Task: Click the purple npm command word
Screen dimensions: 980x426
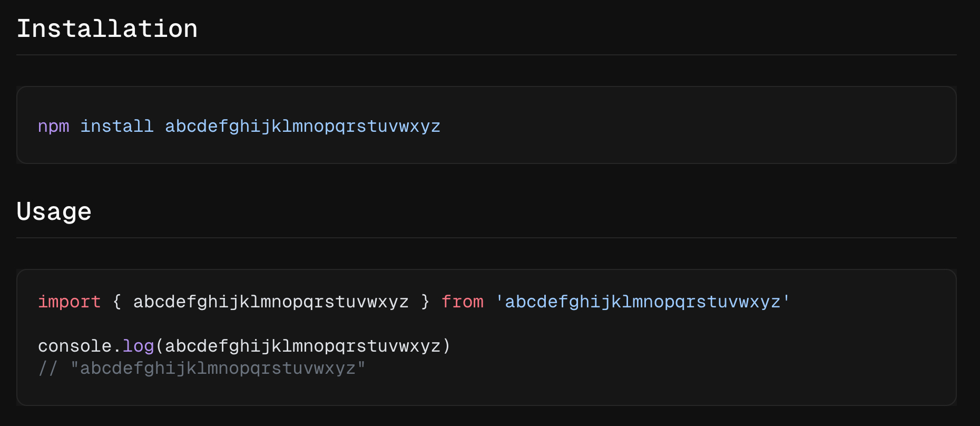Action: pos(53,127)
